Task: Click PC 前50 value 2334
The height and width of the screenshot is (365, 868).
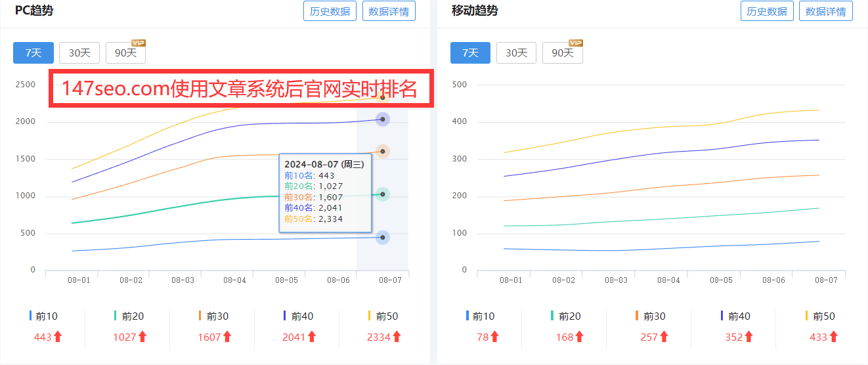Action: pyautogui.click(x=379, y=337)
